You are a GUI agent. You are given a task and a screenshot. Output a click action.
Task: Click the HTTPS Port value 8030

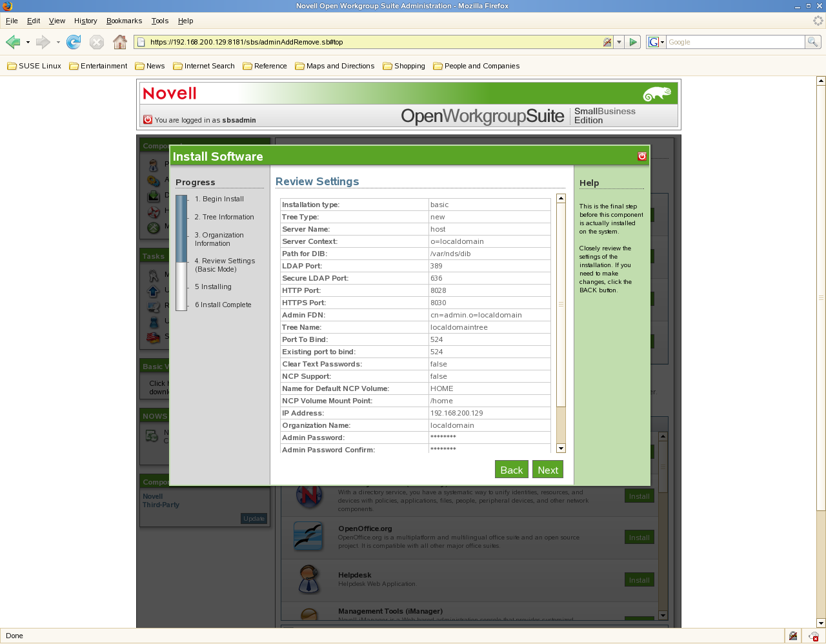click(x=438, y=303)
